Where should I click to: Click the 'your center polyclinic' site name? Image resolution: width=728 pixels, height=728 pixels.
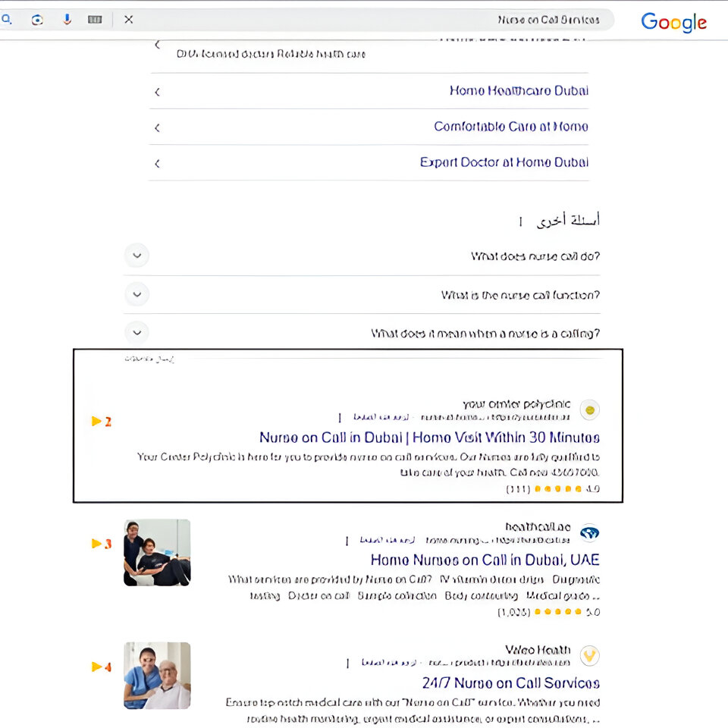[x=516, y=404]
